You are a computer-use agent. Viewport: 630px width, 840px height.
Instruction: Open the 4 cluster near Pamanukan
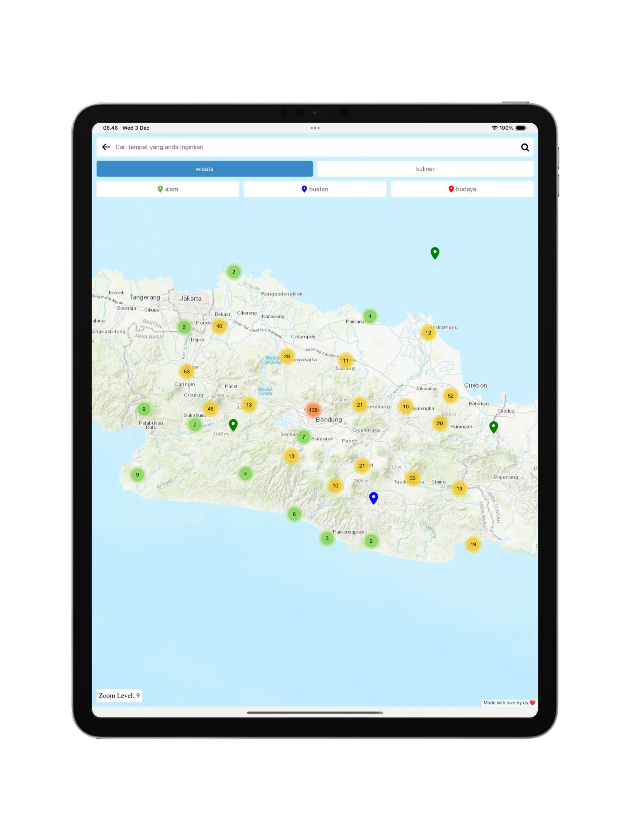pyautogui.click(x=370, y=316)
